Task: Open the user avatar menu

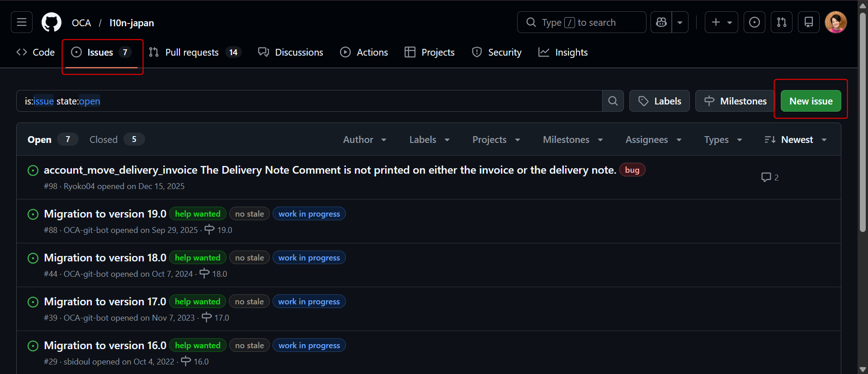Action: point(836,22)
